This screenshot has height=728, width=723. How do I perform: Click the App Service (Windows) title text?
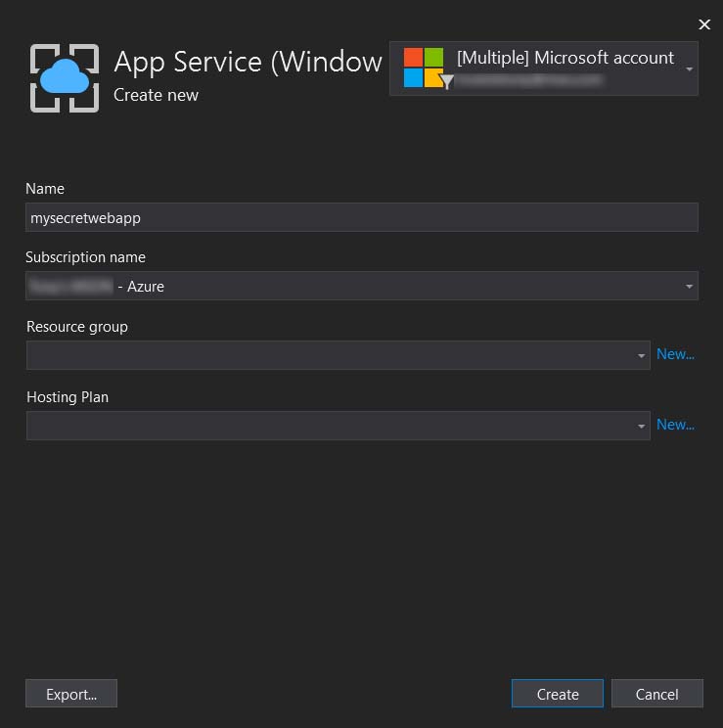248,62
